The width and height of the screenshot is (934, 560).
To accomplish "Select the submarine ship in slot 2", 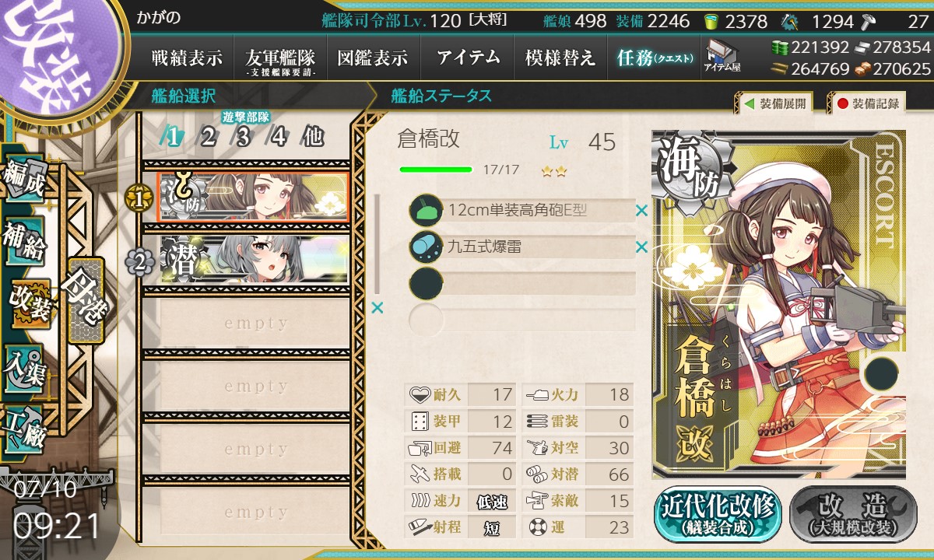I will click(x=254, y=262).
